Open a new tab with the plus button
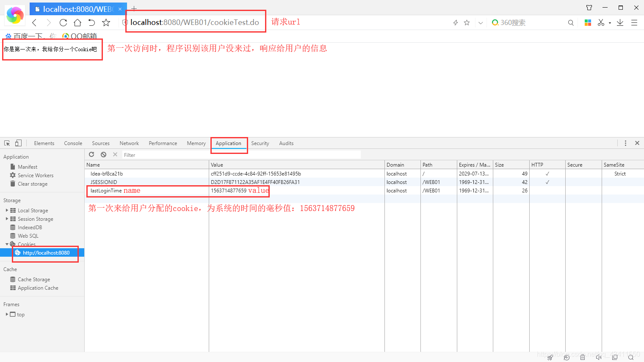Image resolution: width=644 pixels, height=362 pixels. click(x=134, y=8)
